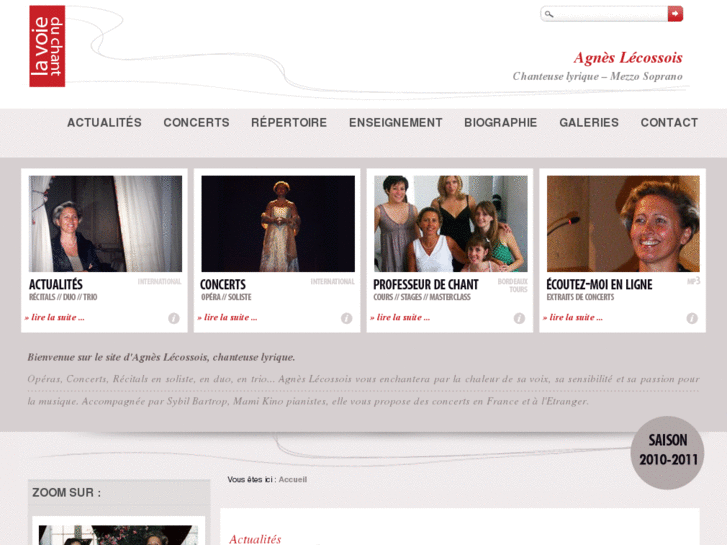Image resolution: width=727 pixels, height=545 pixels.
Task: Open the Professeur de chant group photo
Action: [x=450, y=224]
